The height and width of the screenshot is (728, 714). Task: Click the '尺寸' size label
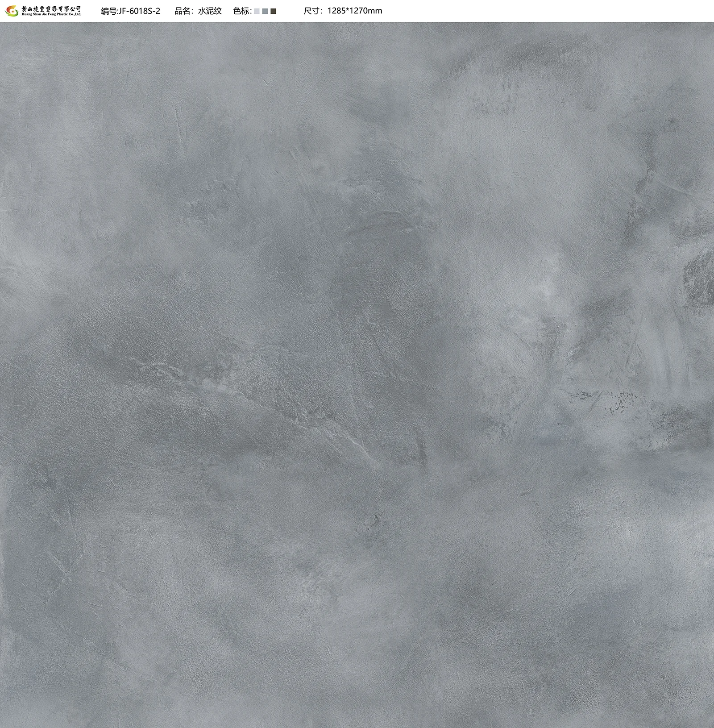click(x=312, y=11)
